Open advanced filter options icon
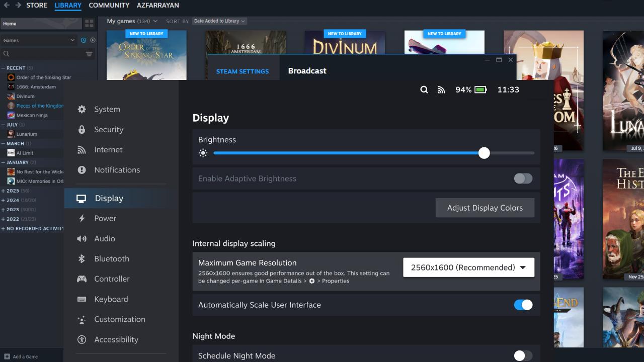 click(x=89, y=54)
